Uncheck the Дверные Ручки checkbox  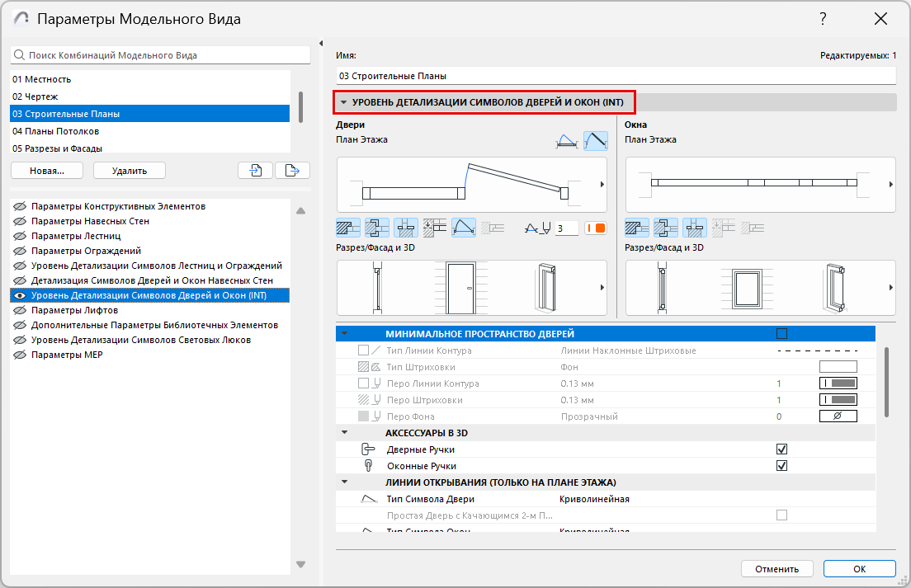pos(781,449)
